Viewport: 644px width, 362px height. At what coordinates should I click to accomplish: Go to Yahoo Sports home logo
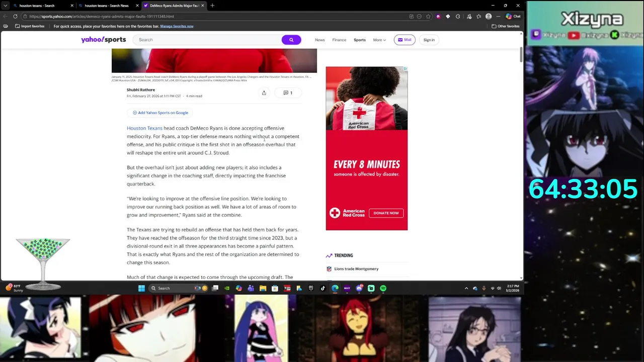click(103, 40)
